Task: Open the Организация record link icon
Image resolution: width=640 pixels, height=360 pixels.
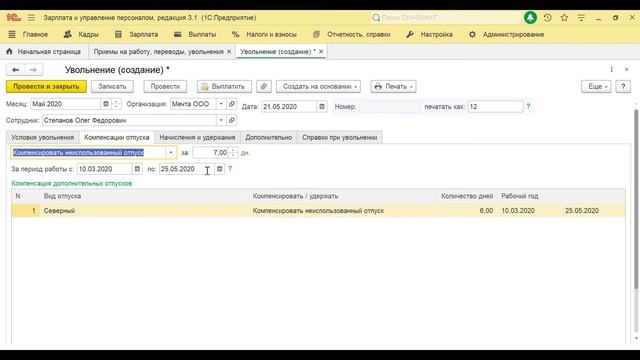Action: [x=232, y=104]
